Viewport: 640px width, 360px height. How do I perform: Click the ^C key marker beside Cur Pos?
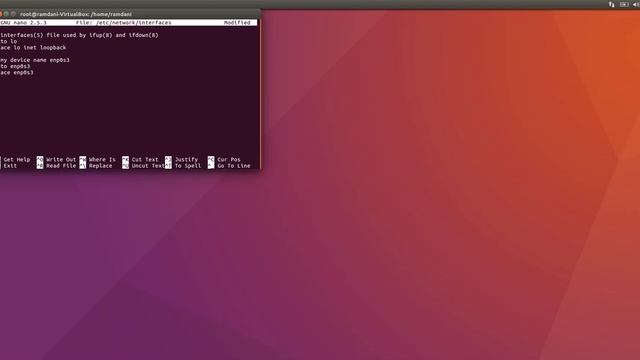(x=211, y=160)
